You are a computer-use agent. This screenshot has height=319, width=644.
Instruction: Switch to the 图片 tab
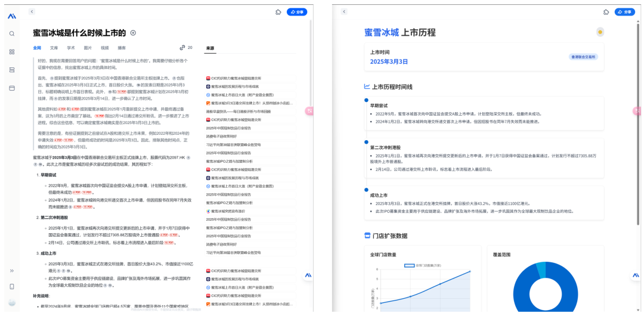(x=88, y=48)
